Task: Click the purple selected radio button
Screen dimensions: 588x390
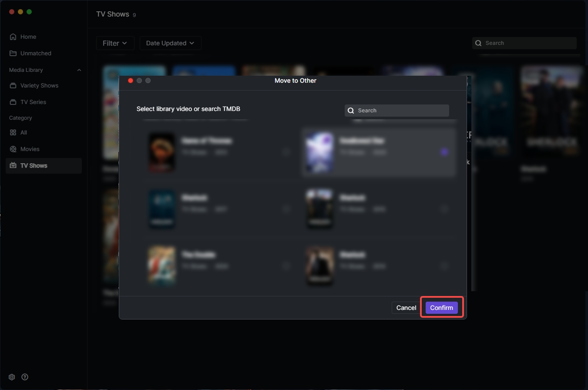Action: (444, 152)
